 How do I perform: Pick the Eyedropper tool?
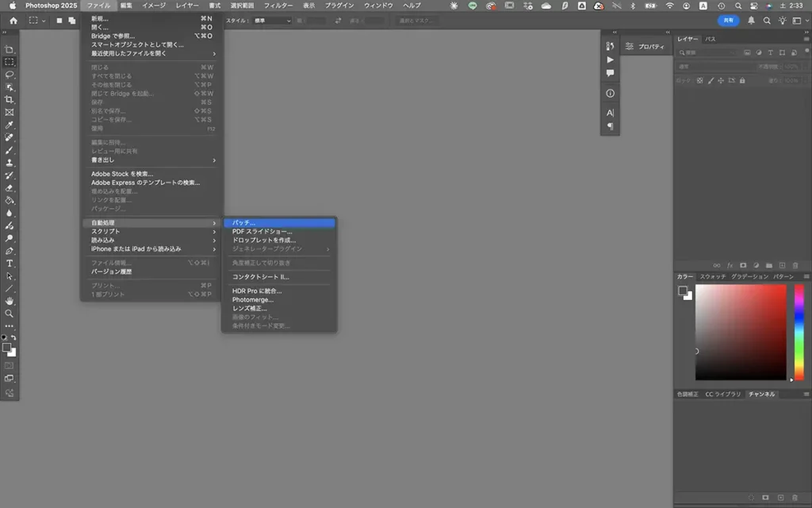[10, 125]
